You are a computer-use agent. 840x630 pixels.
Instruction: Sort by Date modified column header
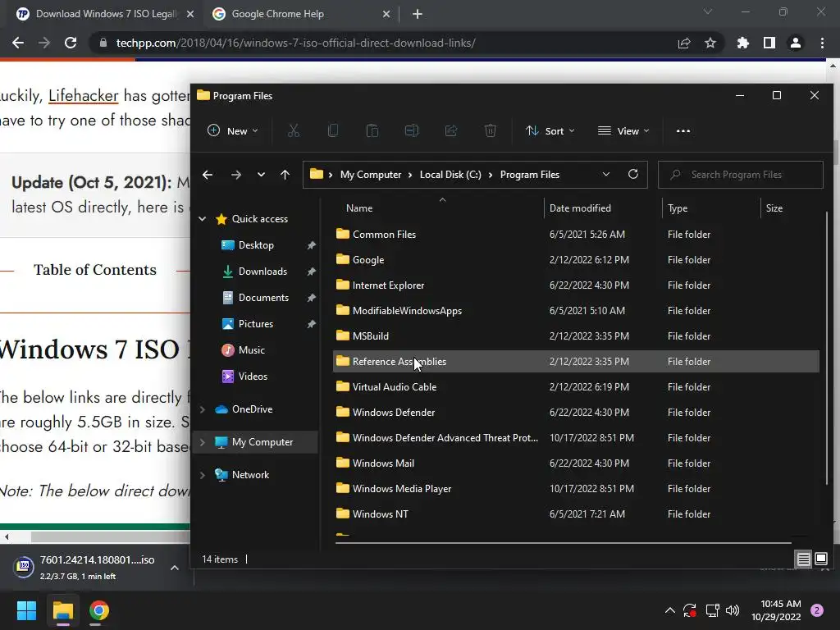point(580,208)
